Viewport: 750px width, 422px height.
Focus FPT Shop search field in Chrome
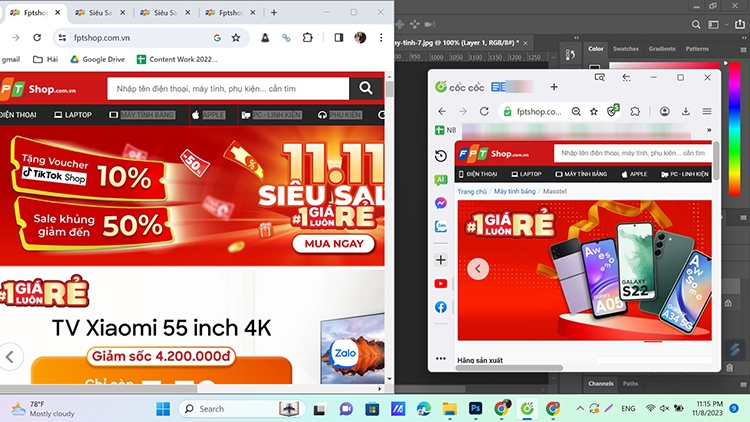tap(228, 89)
